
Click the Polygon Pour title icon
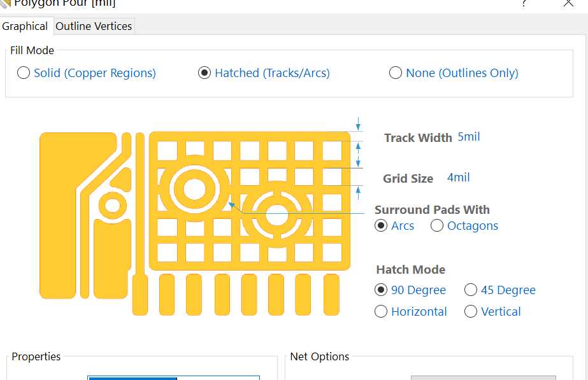tap(5, 3)
